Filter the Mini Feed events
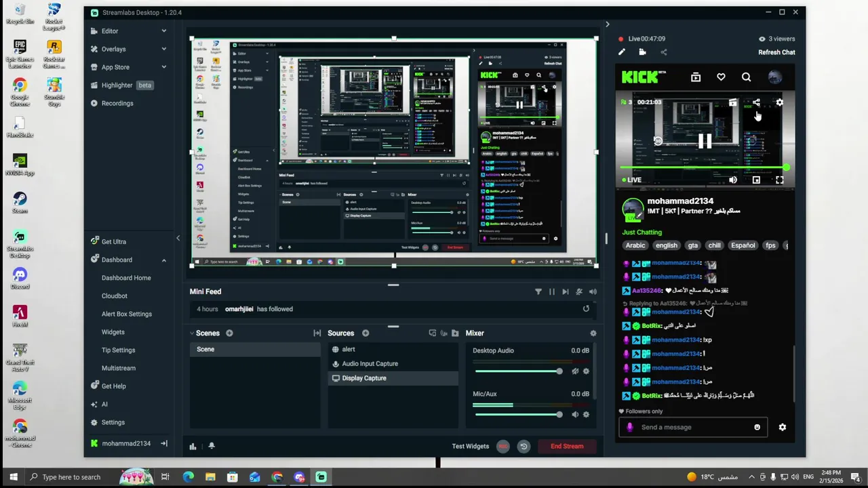The height and width of the screenshot is (488, 868). pos(538,291)
